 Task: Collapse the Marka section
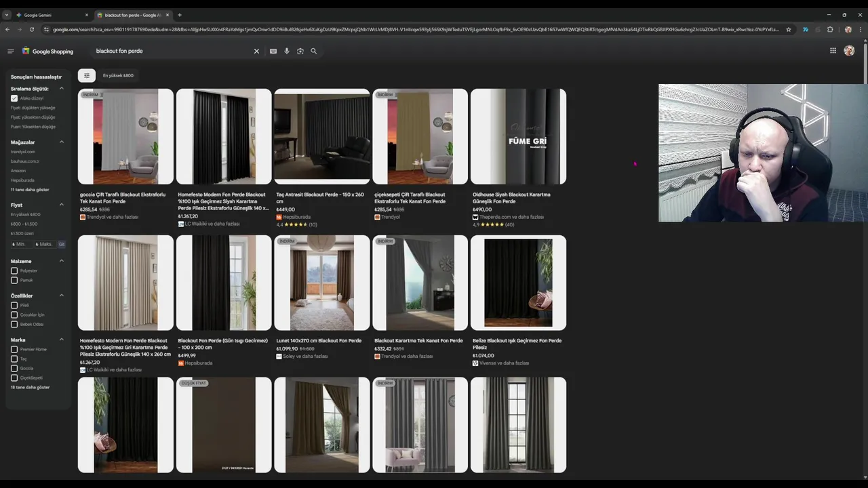click(x=62, y=340)
